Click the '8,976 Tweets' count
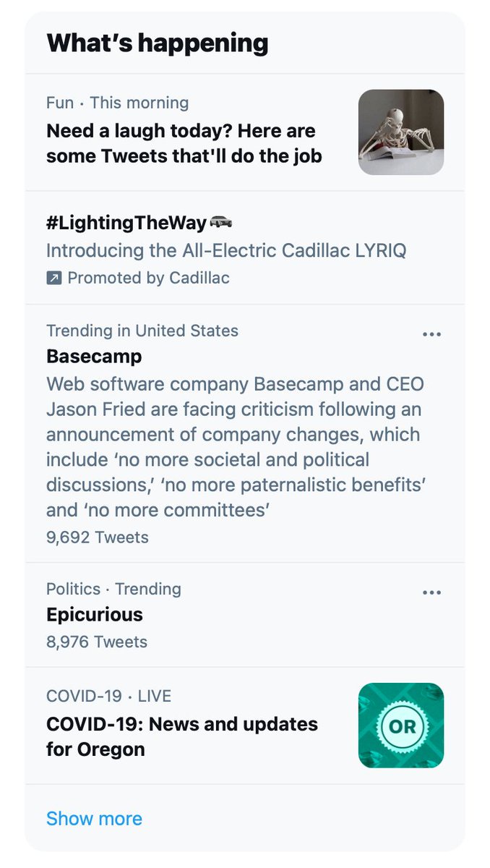 tap(97, 642)
